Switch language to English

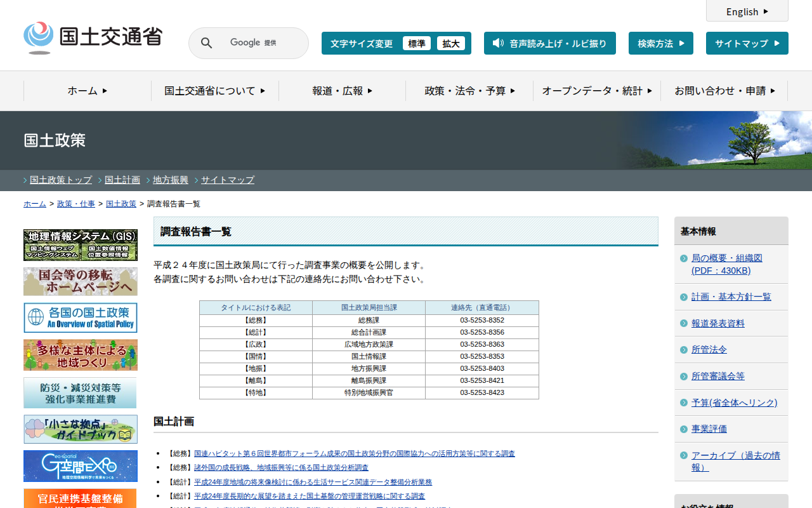coord(747,11)
